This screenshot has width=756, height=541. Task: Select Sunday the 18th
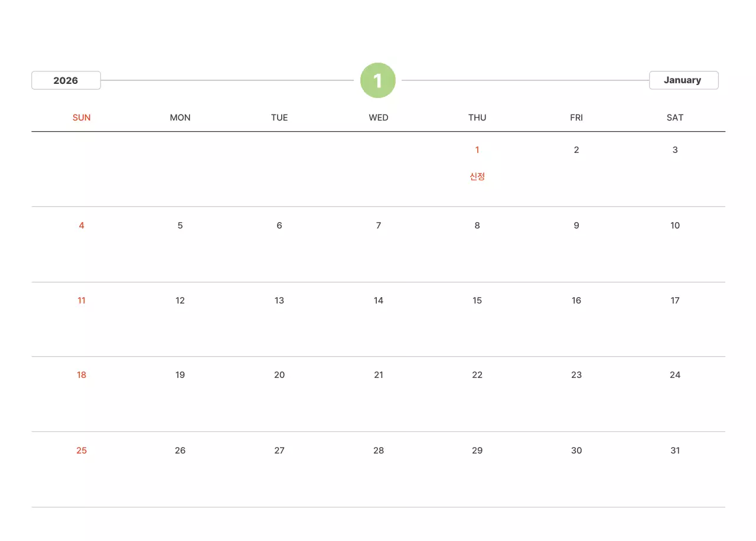point(82,375)
